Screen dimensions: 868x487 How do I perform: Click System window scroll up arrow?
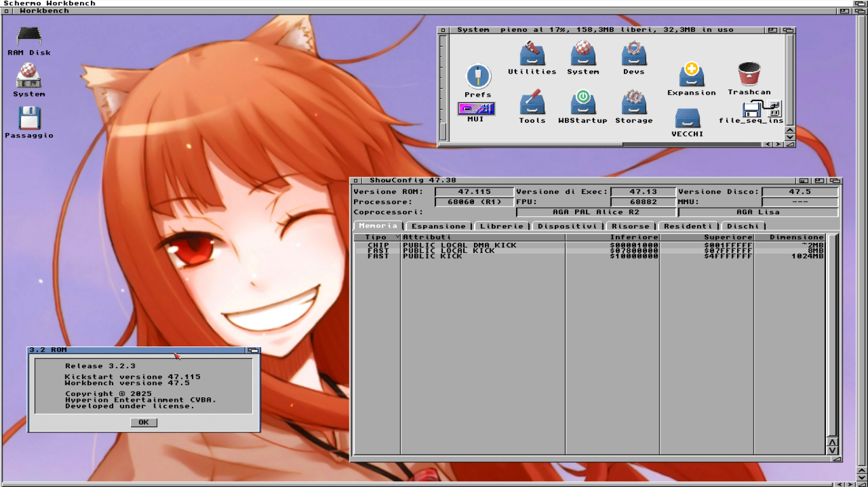(x=790, y=128)
